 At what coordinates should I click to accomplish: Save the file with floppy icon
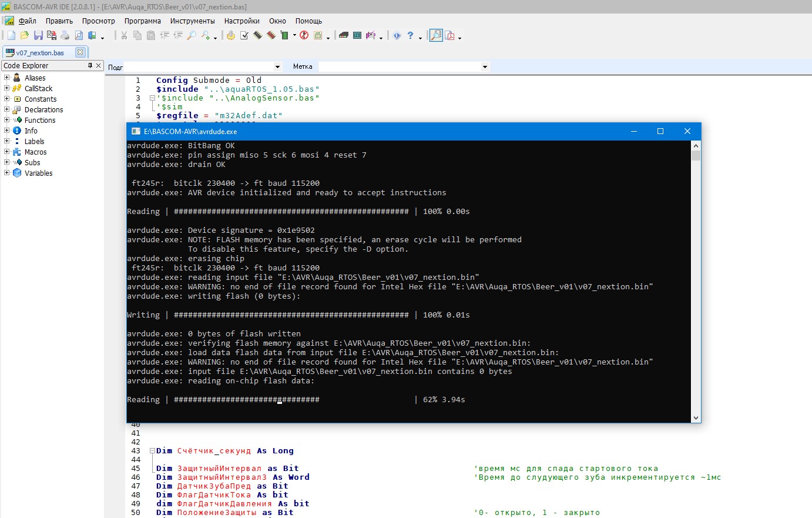tap(38, 35)
